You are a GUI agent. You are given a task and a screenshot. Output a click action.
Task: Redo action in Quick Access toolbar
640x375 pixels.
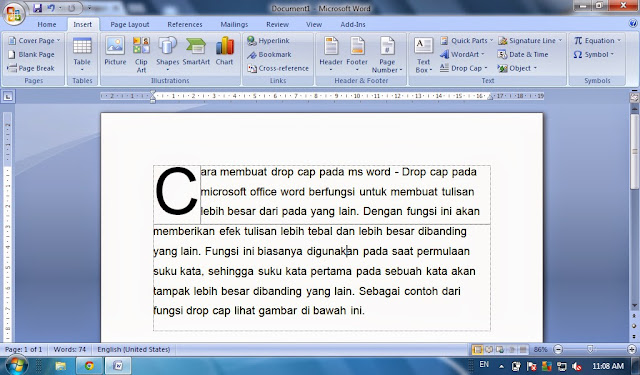(x=71, y=8)
